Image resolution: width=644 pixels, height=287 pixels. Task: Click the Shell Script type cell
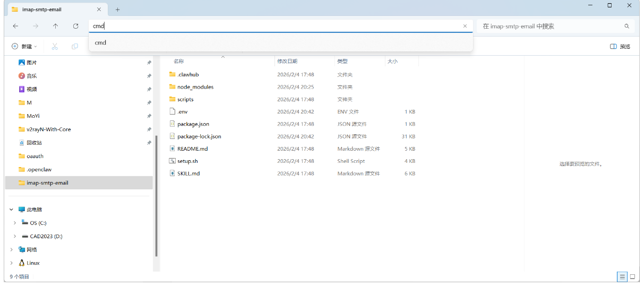[351, 161]
